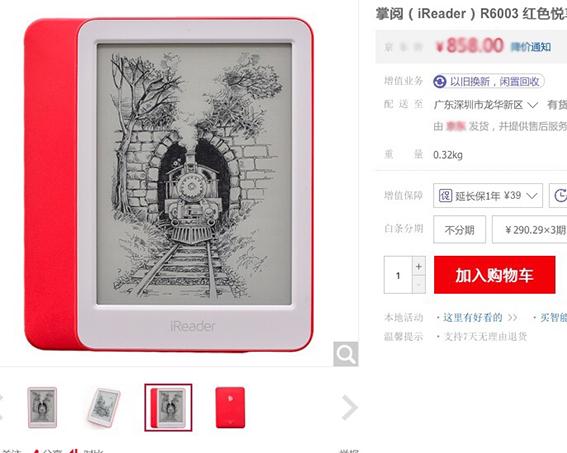Click the trade-in recycle circular icon

coord(440,81)
